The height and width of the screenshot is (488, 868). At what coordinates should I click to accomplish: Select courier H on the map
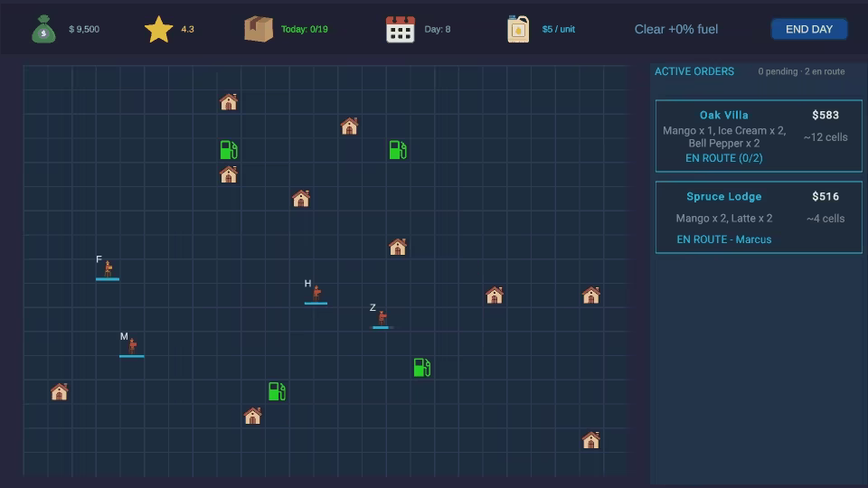pos(316,293)
